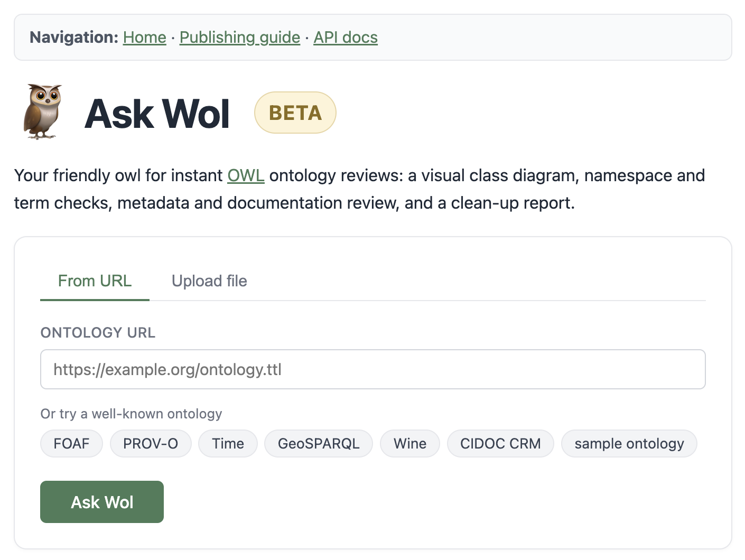Click the 'Or try a well-known ontology' text

132,414
